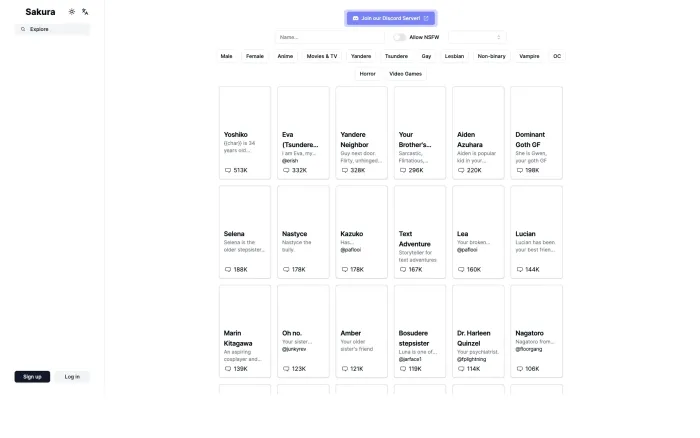The image size is (700, 438).
Task: Click the Discord logo icon in banner
Action: (x=355, y=18)
